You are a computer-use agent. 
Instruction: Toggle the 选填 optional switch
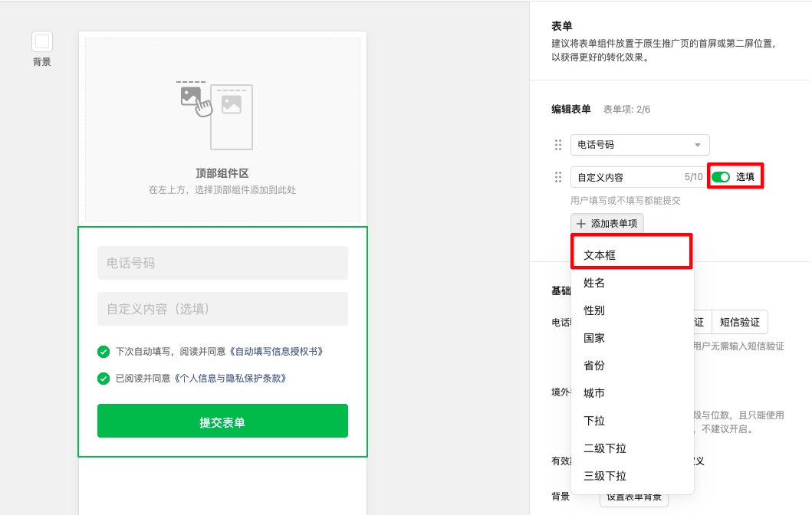coord(721,177)
